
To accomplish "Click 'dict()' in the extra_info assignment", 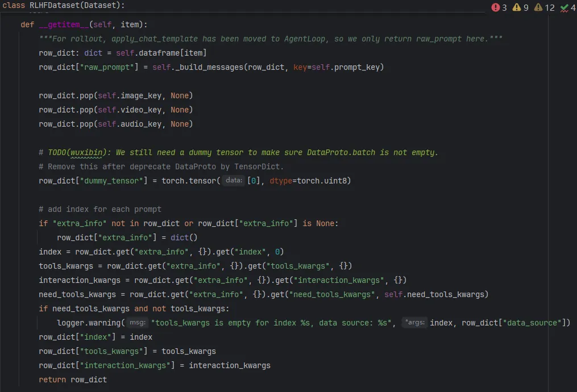I will click(x=184, y=237).
